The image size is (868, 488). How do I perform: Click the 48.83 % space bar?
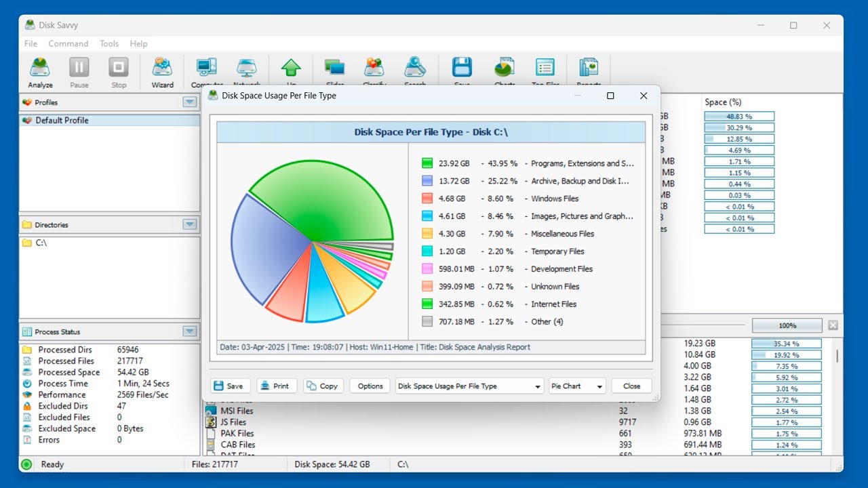739,117
